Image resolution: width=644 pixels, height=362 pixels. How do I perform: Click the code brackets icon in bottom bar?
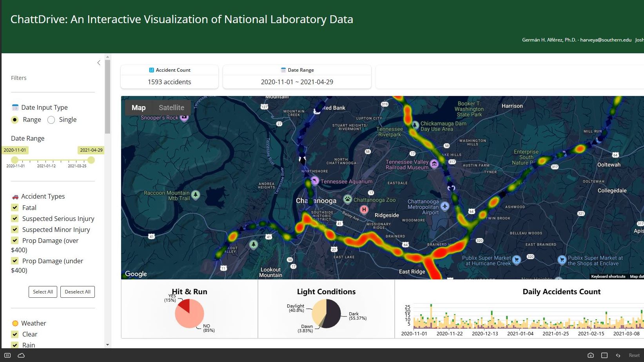(x=618, y=355)
